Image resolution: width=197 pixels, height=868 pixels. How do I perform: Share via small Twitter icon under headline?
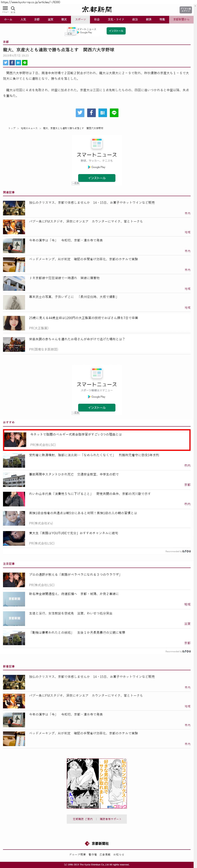tap(5, 63)
